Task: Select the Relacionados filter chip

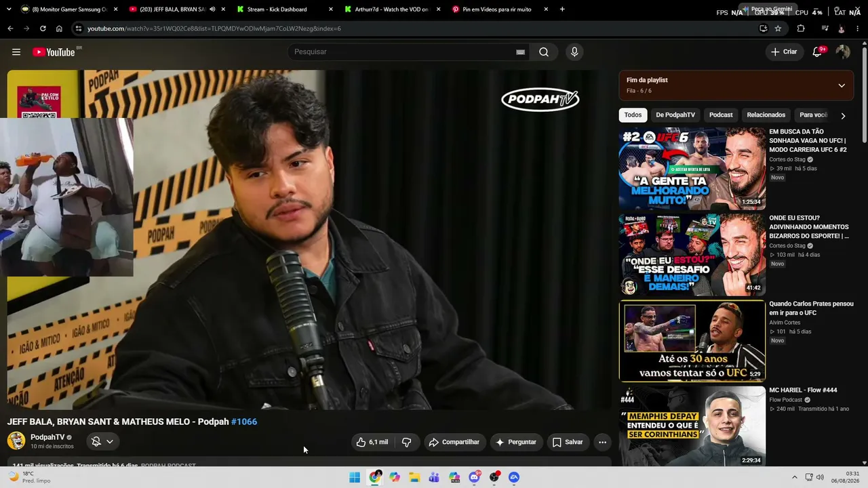Action: (766, 115)
